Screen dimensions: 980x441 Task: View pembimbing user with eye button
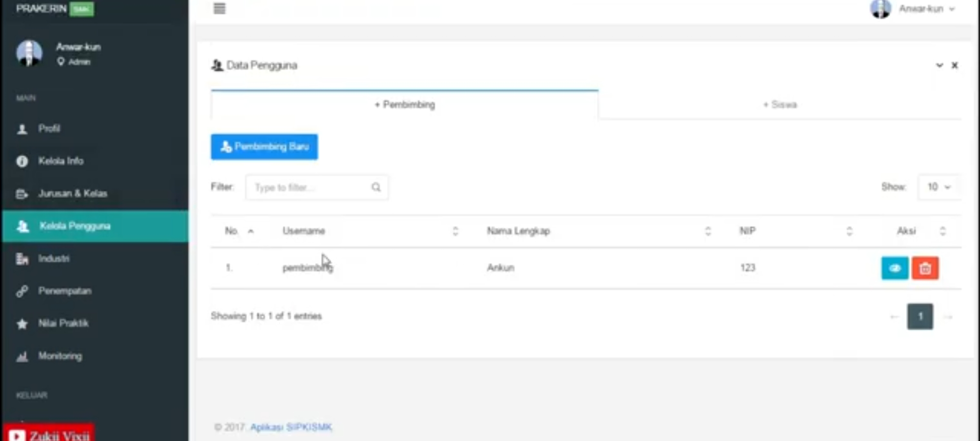point(894,268)
